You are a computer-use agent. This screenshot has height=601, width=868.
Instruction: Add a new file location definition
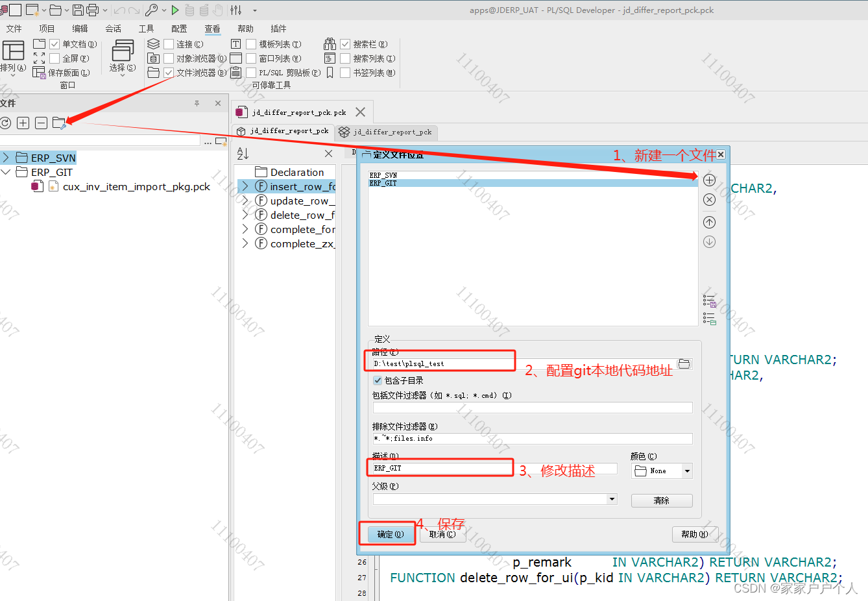[x=709, y=180]
